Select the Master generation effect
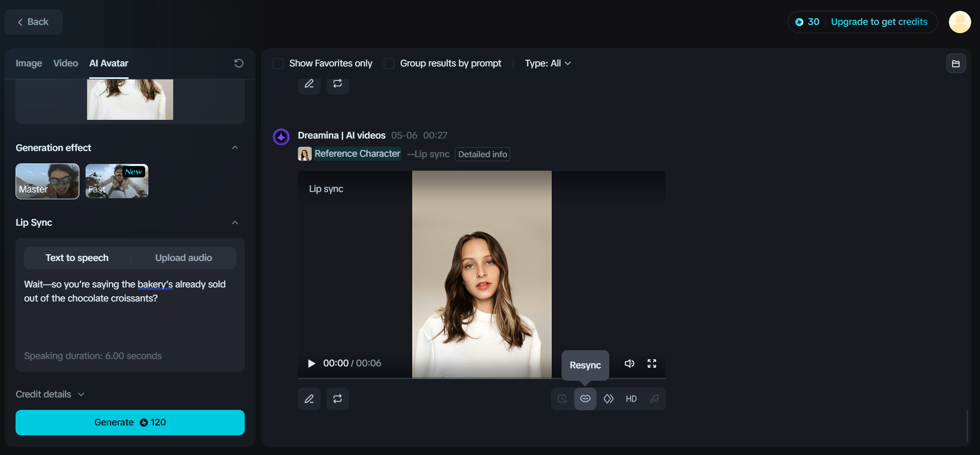Image resolution: width=980 pixels, height=455 pixels. pos(47,181)
